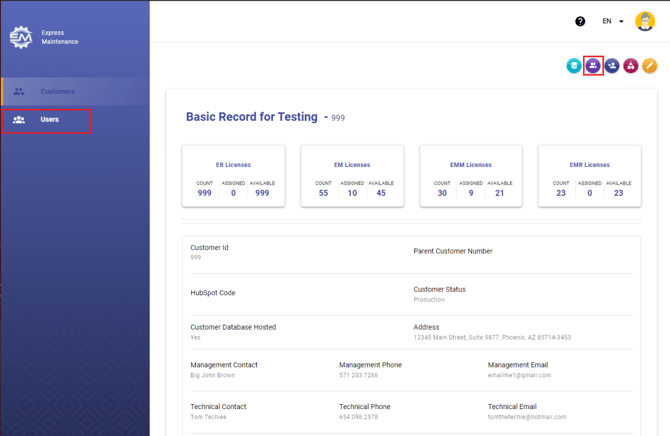This screenshot has height=436, width=670.
Task: Click the purple users group icon
Action: click(593, 66)
